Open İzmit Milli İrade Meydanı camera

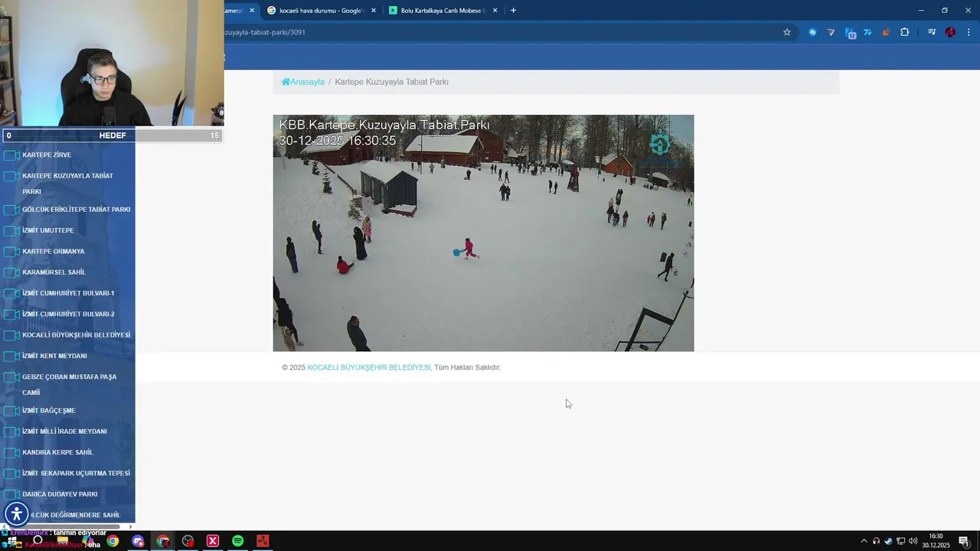64,432
